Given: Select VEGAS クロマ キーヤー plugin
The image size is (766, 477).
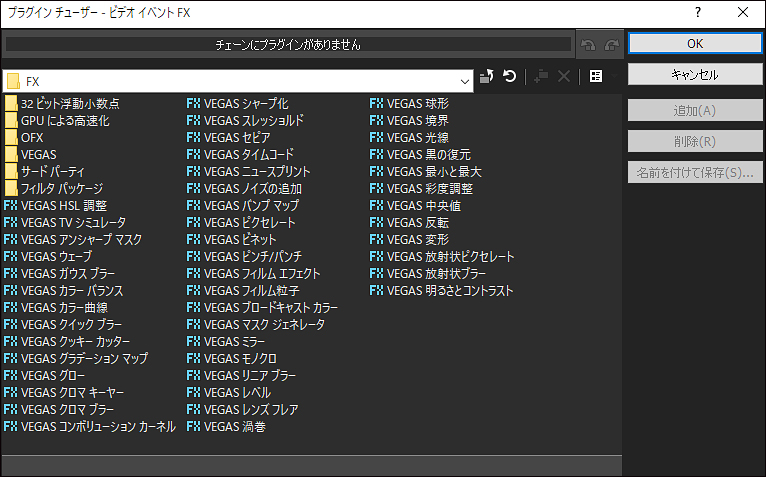Looking at the screenshot, I should click(x=64, y=392).
